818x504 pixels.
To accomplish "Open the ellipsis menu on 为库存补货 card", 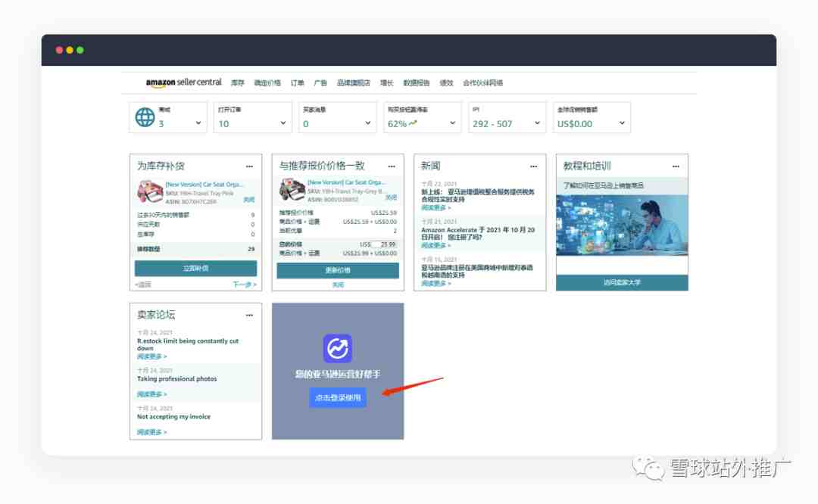I will 249,166.
